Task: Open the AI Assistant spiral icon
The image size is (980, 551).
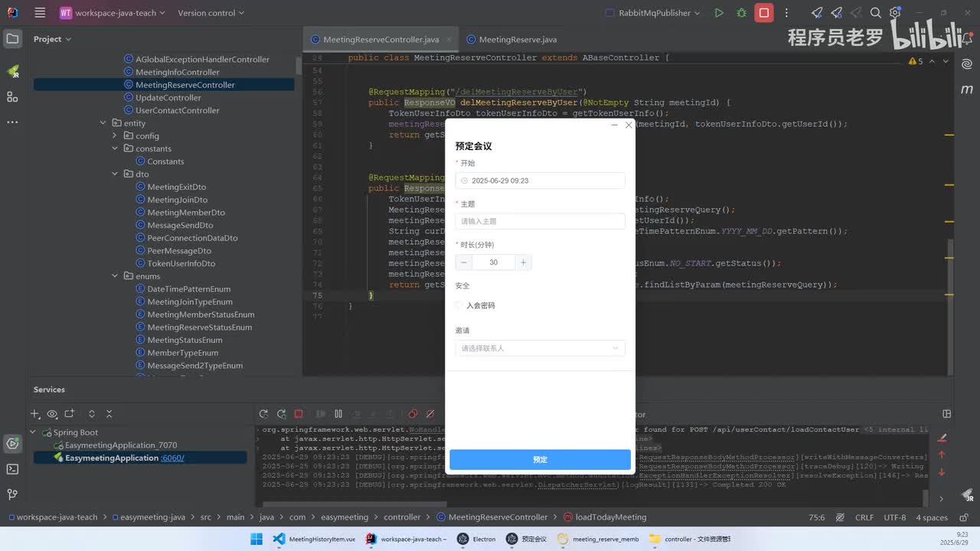Action: tap(967, 64)
